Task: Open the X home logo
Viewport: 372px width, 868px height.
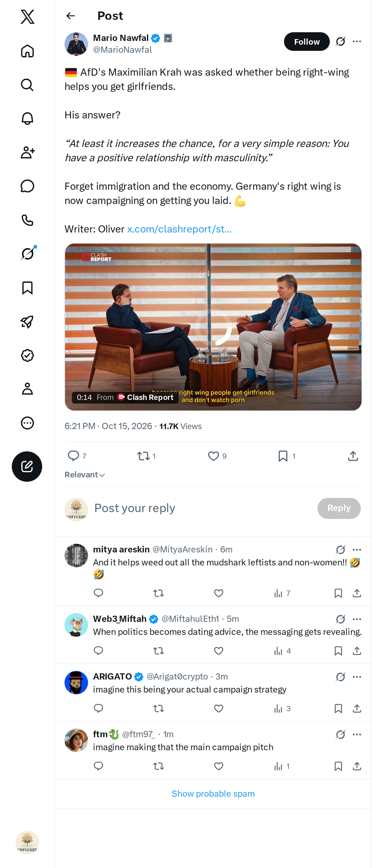Action: point(27,16)
